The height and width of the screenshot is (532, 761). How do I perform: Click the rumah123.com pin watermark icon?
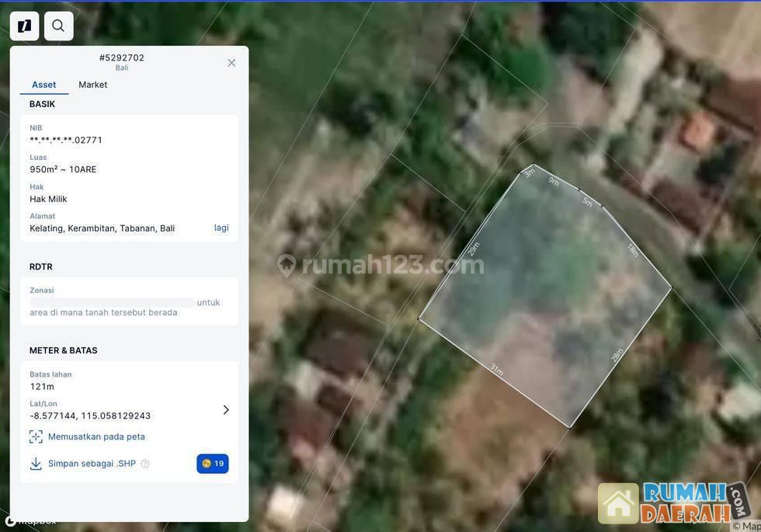click(x=287, y=265)
